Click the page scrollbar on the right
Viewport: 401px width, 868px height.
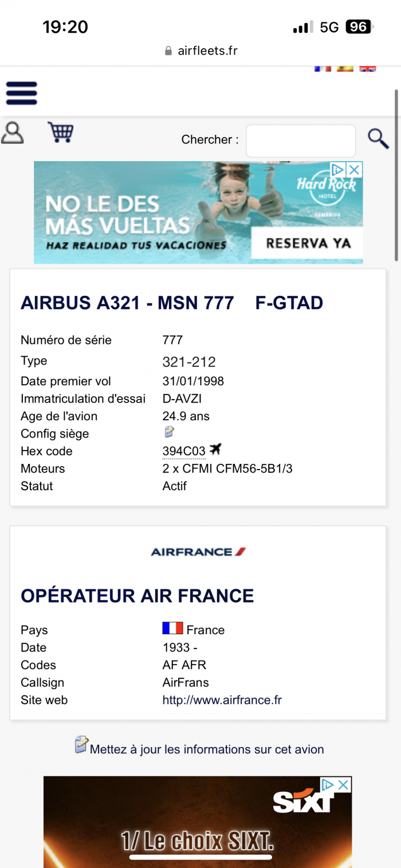click(396, 175)
